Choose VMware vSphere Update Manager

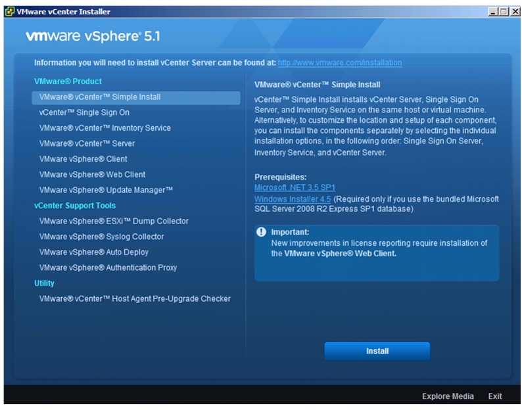click(x=106, y=190)
